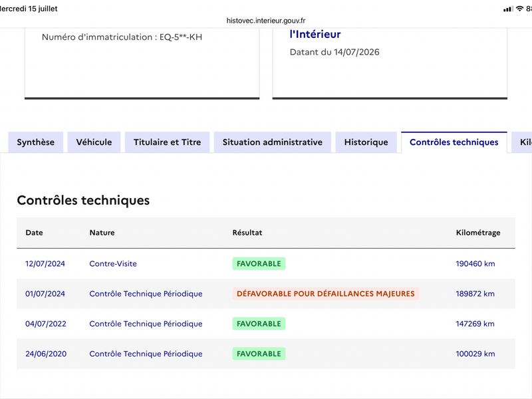Click the Kilométrage column header

[x=478, y=233]
